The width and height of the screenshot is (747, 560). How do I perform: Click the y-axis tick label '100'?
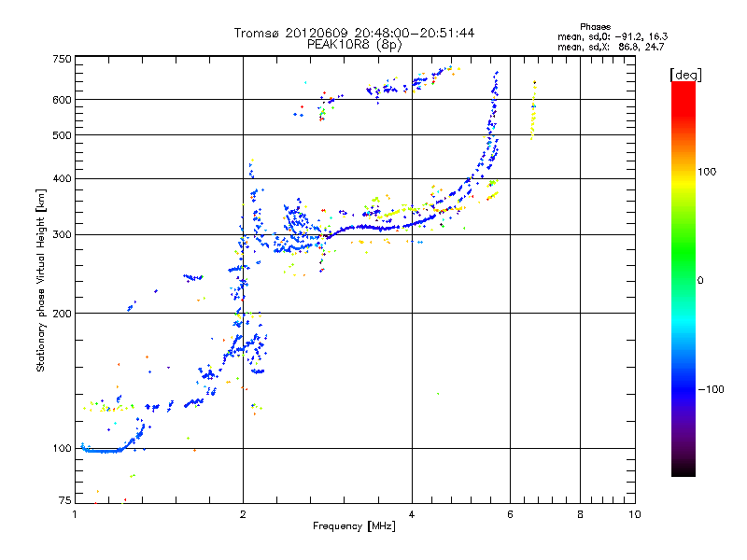[62, 448]
